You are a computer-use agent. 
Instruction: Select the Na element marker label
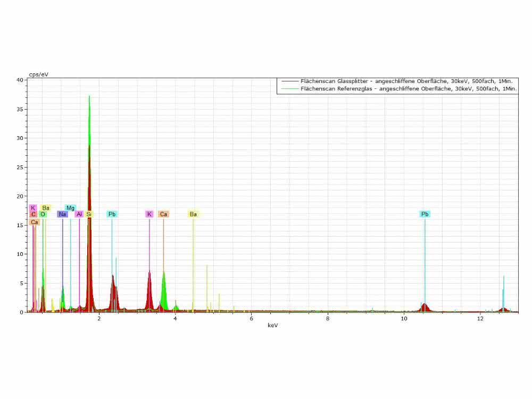pos(62,214)
